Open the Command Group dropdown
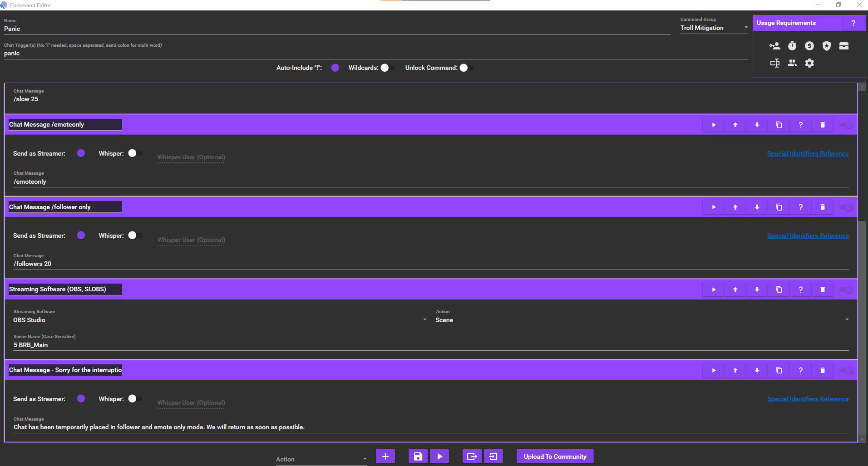Image resolution: width=868 pixels, height=466 pixels. tap(714, 28)
